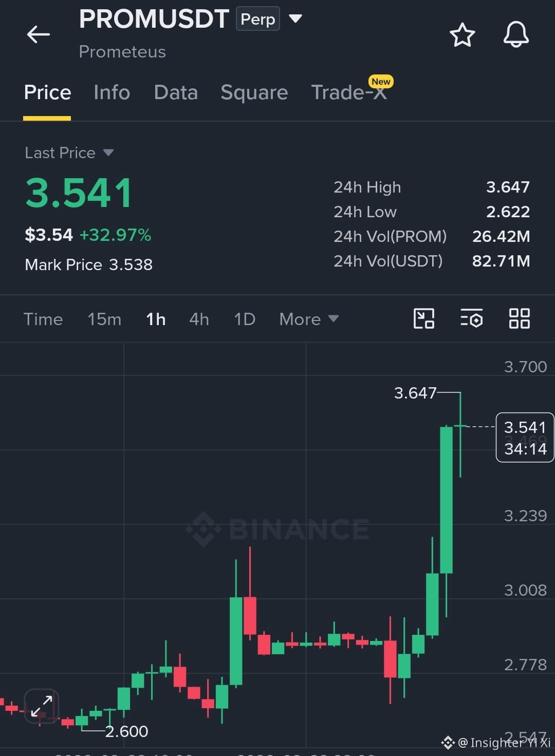Viewport: 555px width, 756px height.
Task: Tap the current price 3.541 countdown label
Action: click(525, 438)
